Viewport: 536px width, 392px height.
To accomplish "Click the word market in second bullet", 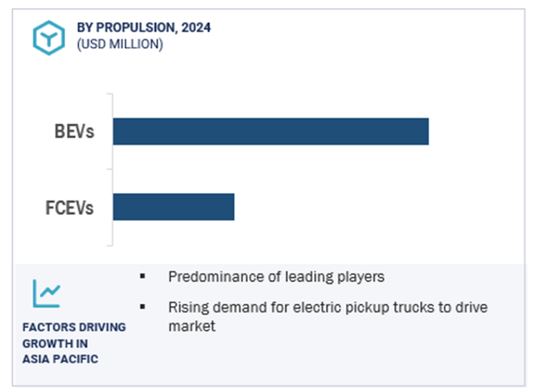I will (x=192, y=326).
